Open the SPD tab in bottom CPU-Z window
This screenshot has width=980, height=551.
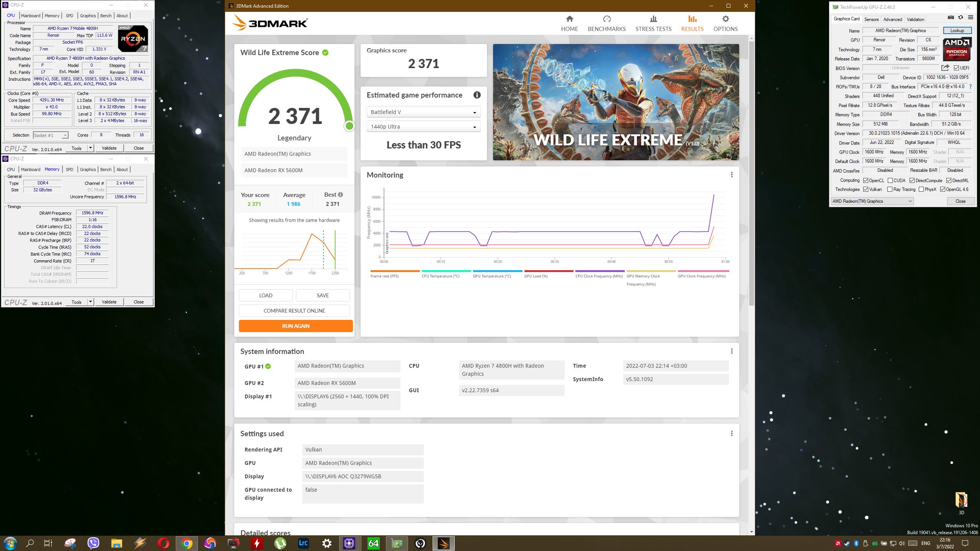click(x=69, y=170)
